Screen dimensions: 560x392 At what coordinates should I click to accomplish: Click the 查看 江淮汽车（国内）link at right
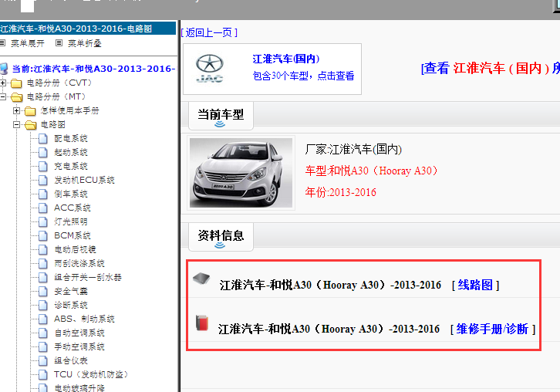pos(491,68)
